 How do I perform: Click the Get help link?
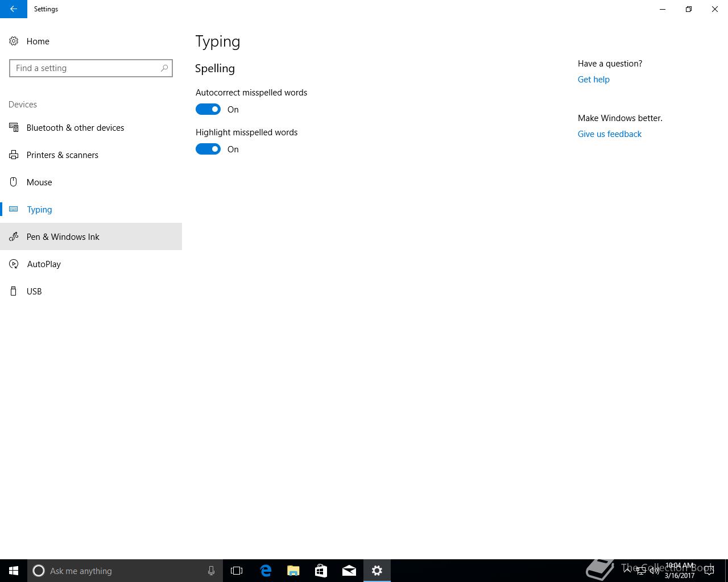593,80
